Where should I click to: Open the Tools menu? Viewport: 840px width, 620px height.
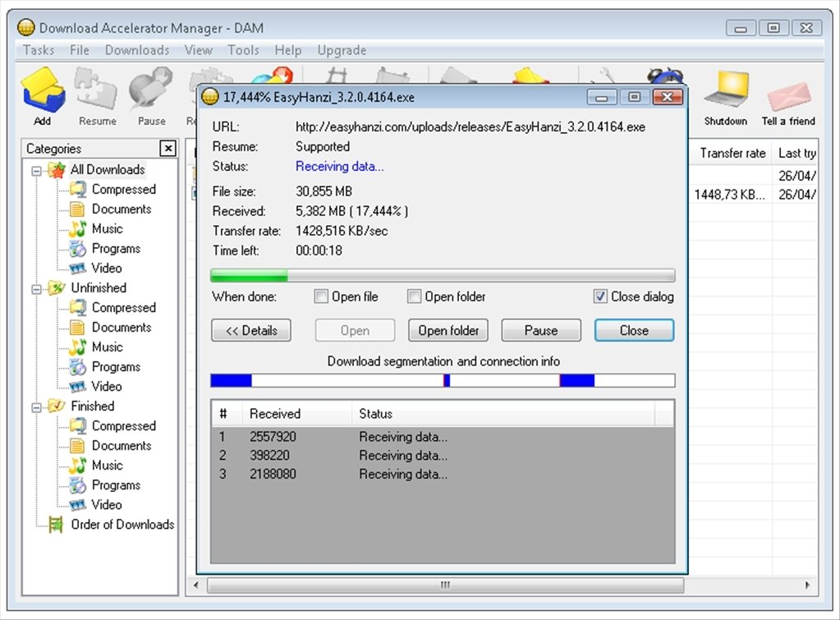[x=243, y=50]
